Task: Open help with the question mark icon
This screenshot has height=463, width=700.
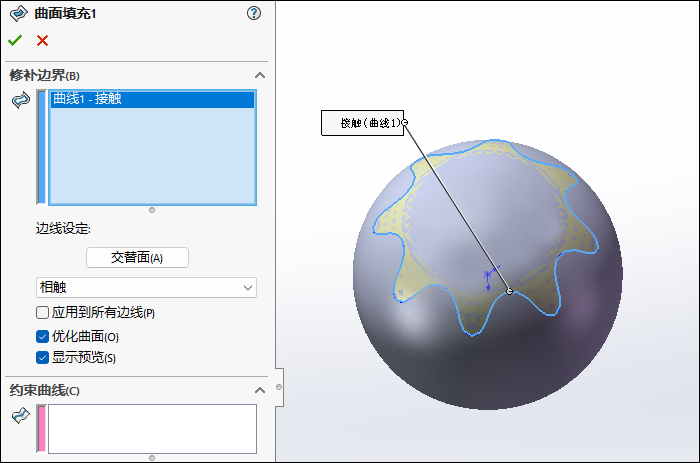Action: [x=254, y=14]
